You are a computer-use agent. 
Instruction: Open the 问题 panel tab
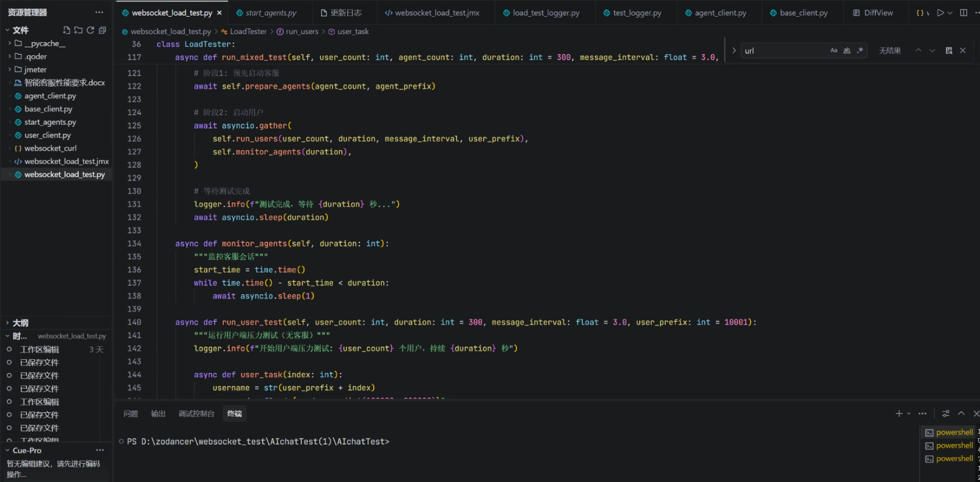(x=131, y=414)
